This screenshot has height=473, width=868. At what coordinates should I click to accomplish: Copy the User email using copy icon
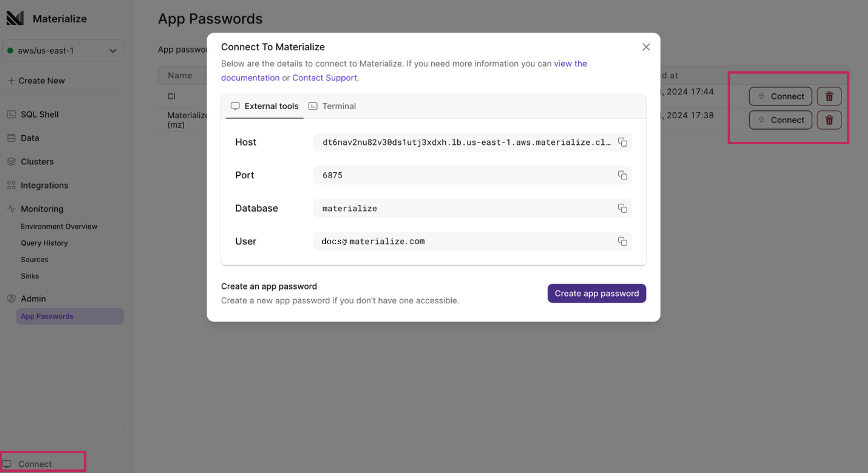(622, 242)
